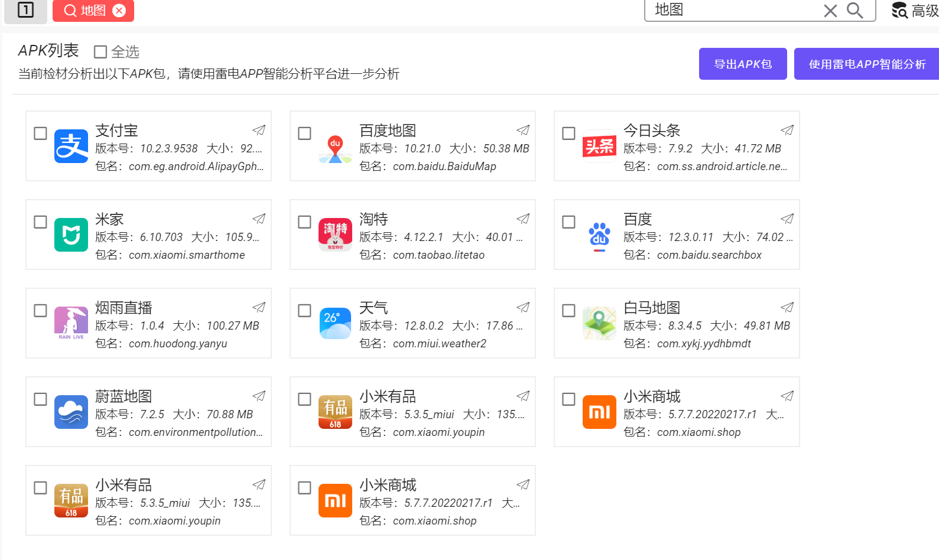Click package name com.baidu.searchbox

(709, 255)
